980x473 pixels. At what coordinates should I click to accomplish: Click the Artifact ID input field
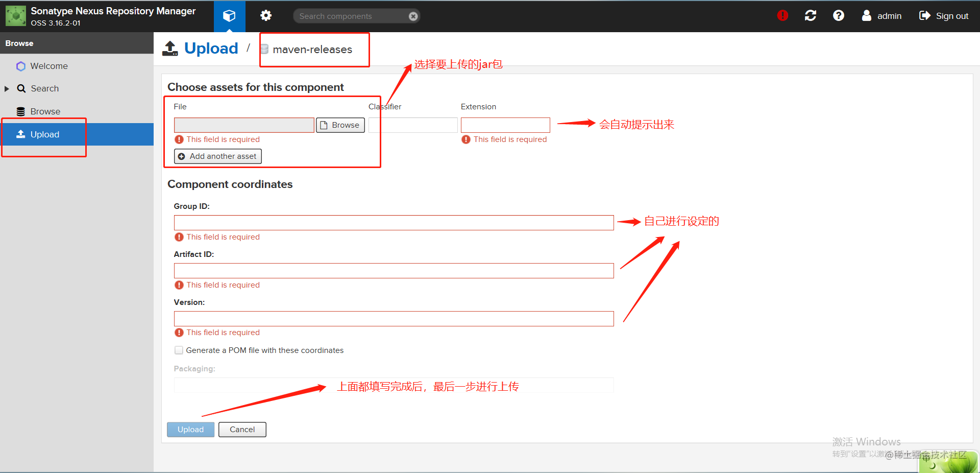pos(394,271)
